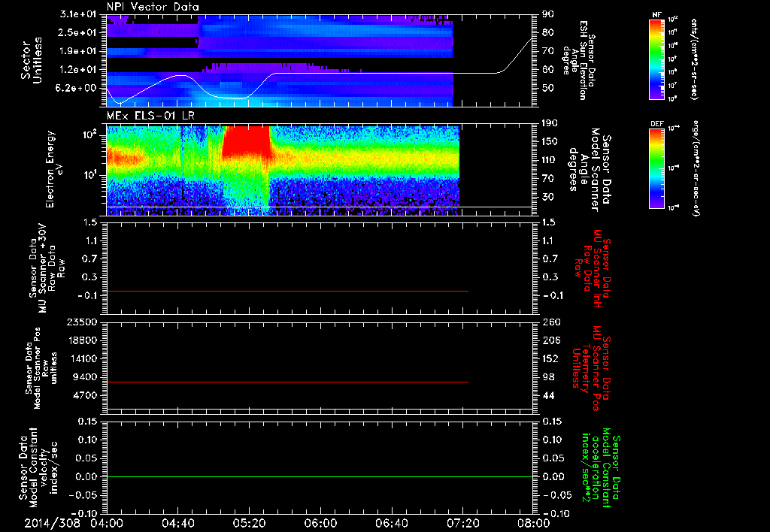Click the Model Scanner Angle degrees axis title
This screenshot has width=770, height=532.
coord(590,170)
